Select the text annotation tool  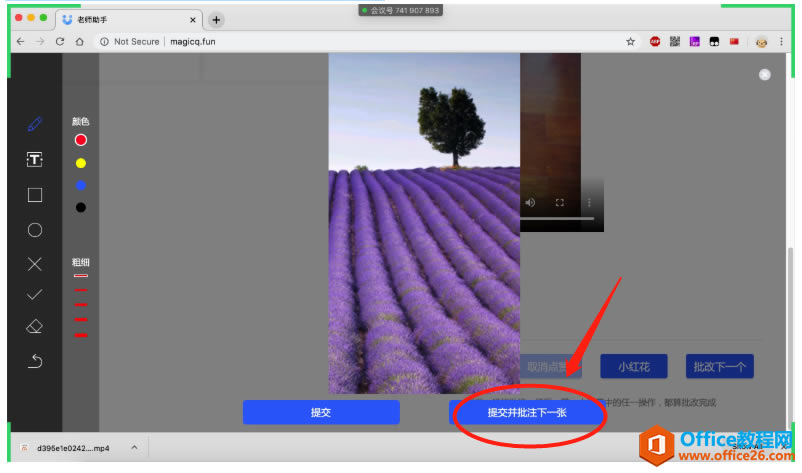[34, 160]
